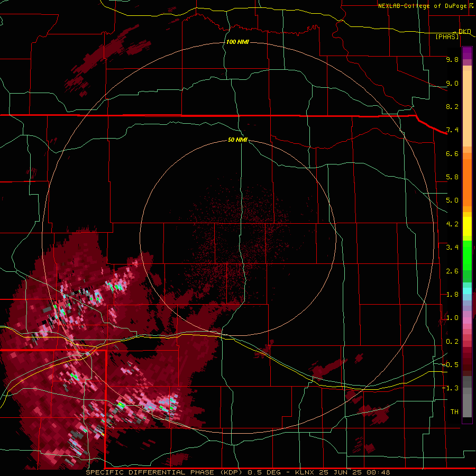The image size is (476, 476).
Task: Pick the bright green band on the color bar
Action: pos(467,255)
